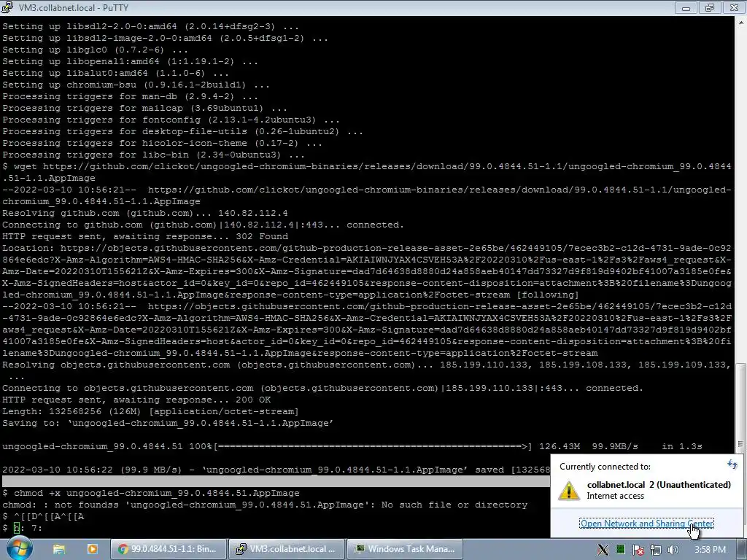
Task: Launch Windows Explorer from taskbar
Action: (x=58, y=549)
